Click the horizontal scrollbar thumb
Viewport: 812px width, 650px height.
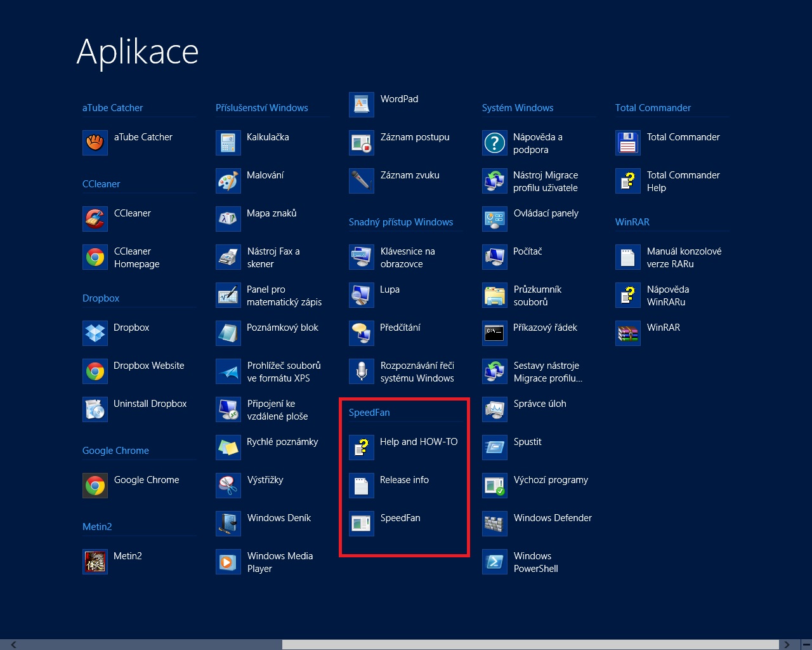pos(530,644)
